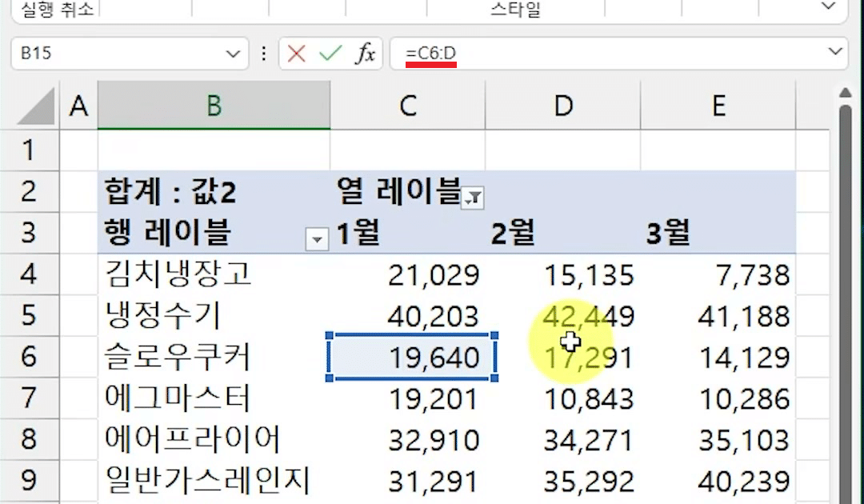The width and height of the screenshot is (864, 504).
Task: Select row 4 header
Action: pyautogui.click(x=30, y=274)
